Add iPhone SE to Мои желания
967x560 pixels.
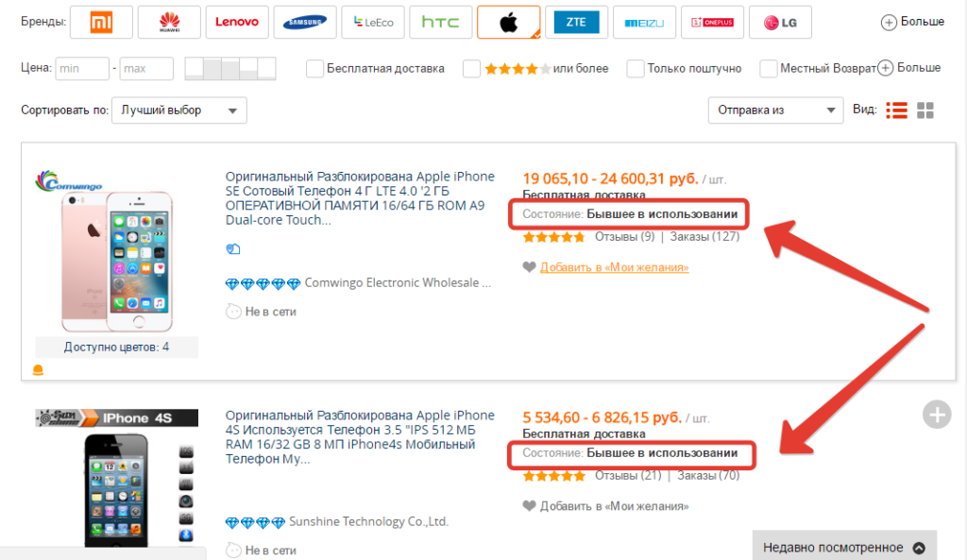[614, 267]
